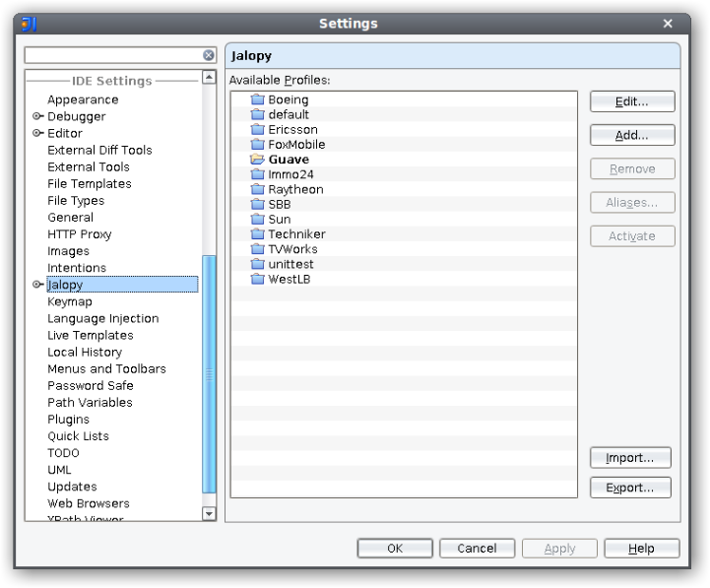Click the WestLB profile folder icon

click(x=257, y=279)
